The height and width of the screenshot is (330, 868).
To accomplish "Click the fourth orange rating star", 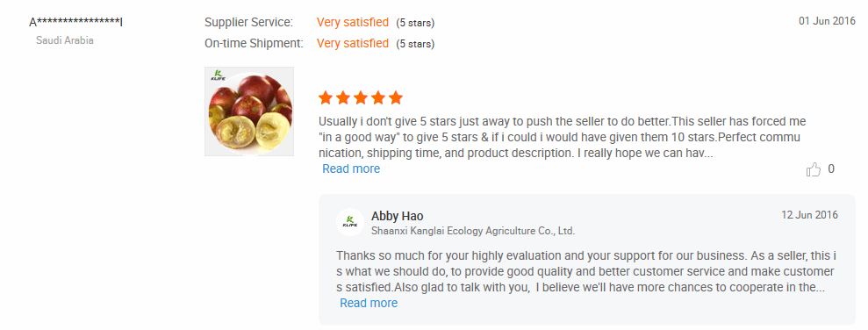I will [x=378, y=98].
